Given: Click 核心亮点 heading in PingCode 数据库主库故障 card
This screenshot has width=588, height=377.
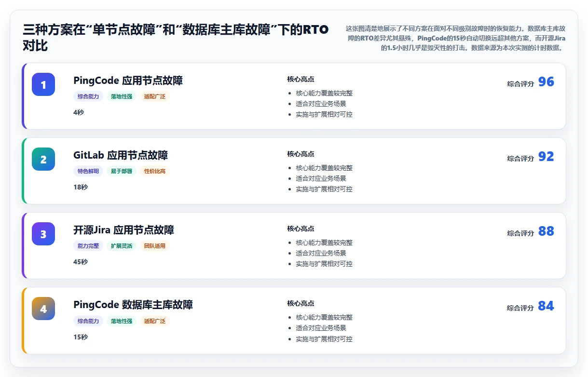Looking at the screenshot, I should tap(301, 303).
